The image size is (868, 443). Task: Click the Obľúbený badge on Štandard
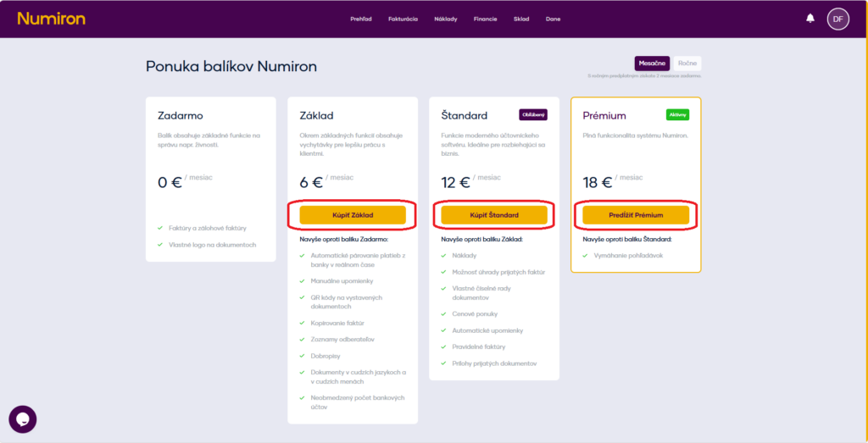533,114
